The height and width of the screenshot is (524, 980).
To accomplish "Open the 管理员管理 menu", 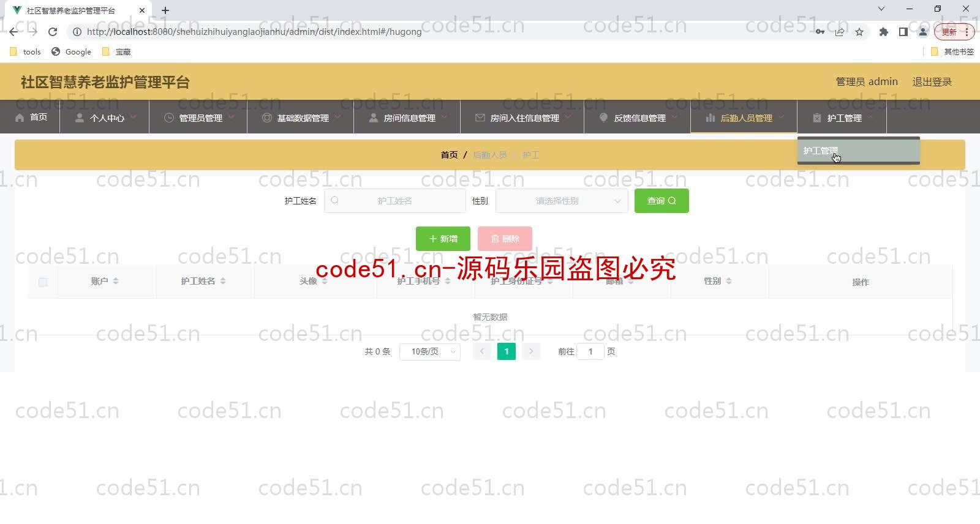I will coord(198,117).
